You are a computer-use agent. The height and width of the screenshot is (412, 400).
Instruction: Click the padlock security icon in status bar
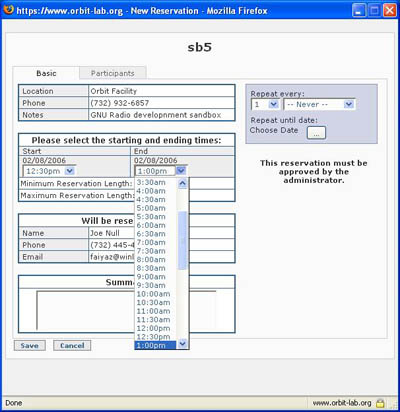click(380, 403)
